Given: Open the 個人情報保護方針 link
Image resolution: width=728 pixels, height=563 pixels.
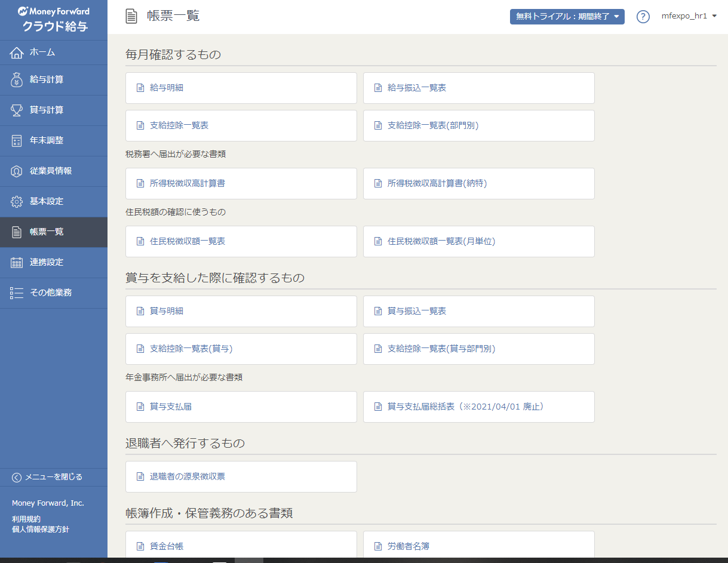Looking at the screenshot, I should point(41,529).
